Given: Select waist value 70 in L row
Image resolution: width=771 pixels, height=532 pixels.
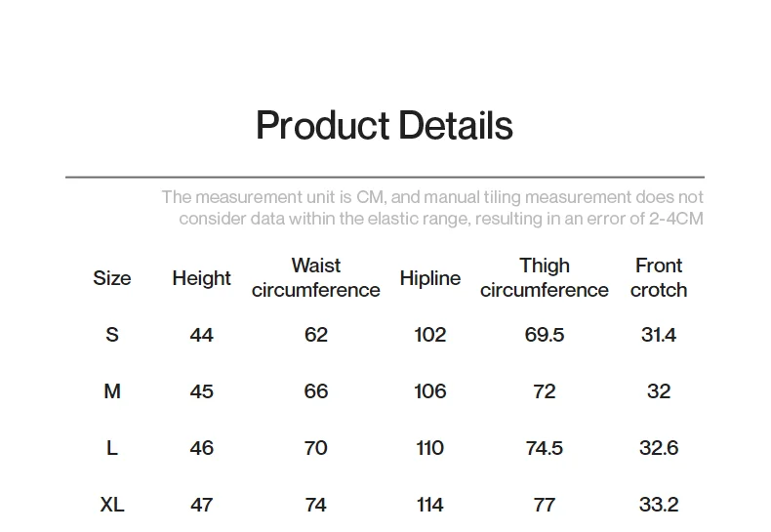Looking at the screenshot, I should (315, 448).
